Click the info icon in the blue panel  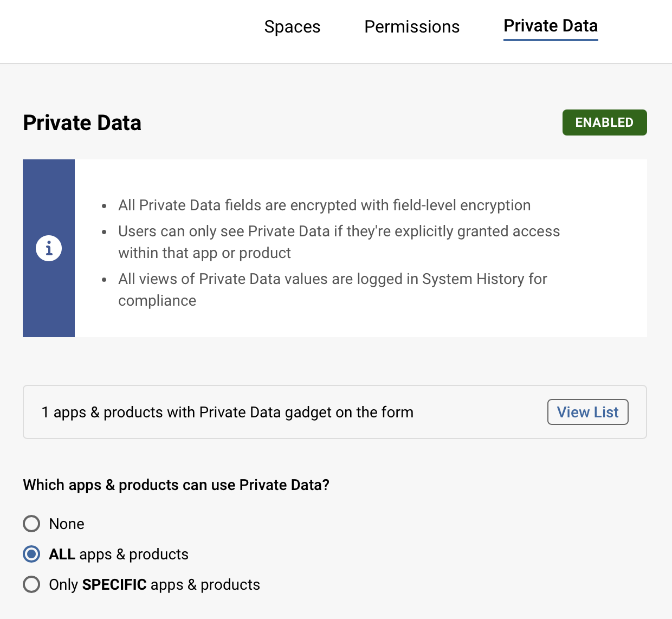(48, 248)
